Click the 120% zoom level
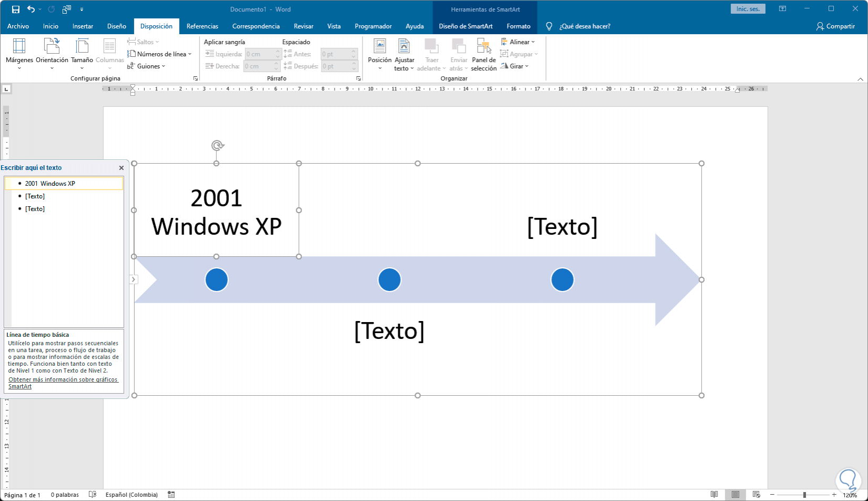The height and width of the screenshot is (501, 868). click(850, 495)
